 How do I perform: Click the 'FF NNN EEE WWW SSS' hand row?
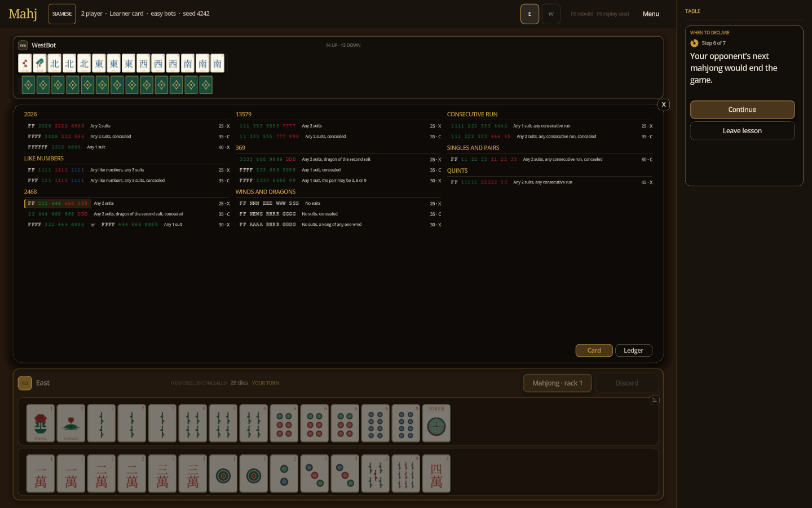338,203
